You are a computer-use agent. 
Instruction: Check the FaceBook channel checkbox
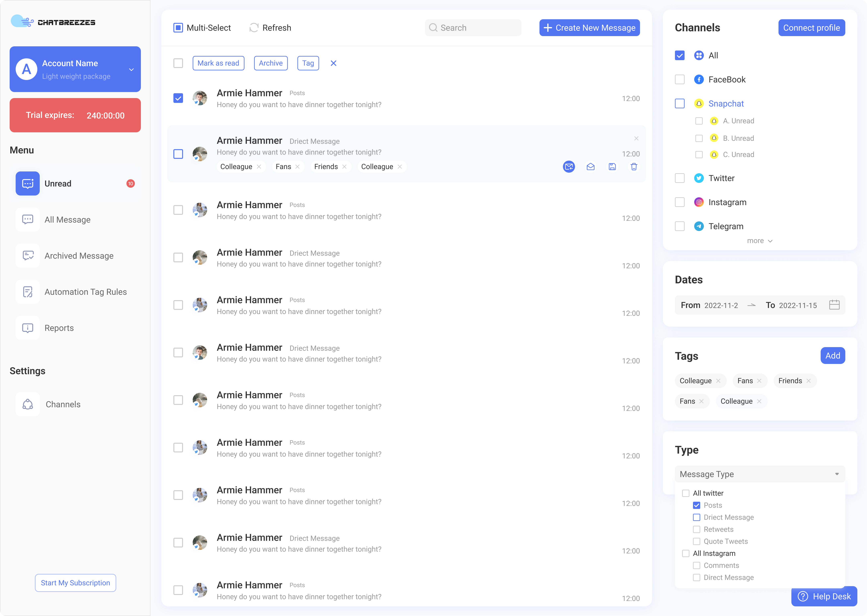(x=680, y=79)
